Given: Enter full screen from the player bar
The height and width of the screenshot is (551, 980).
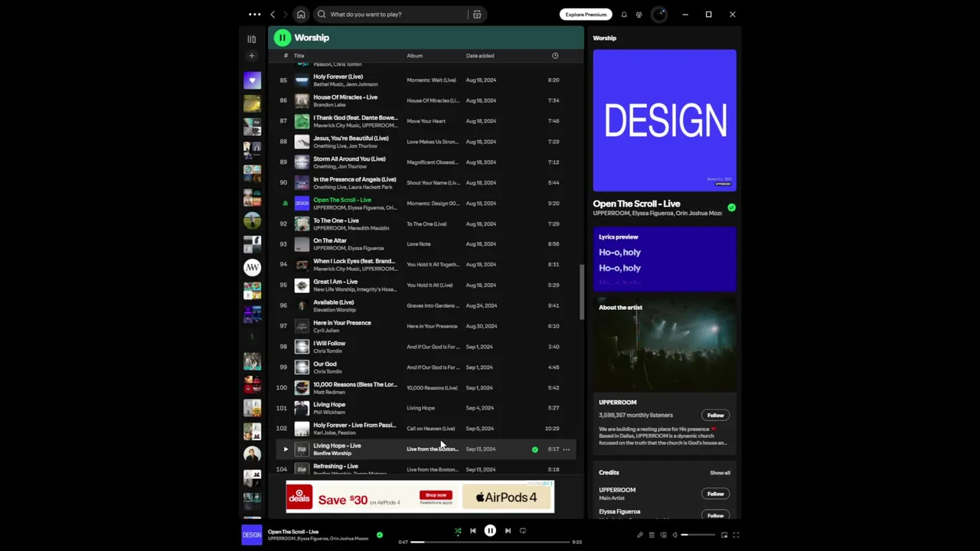Looking at the screenshot, I should (736, 535).
